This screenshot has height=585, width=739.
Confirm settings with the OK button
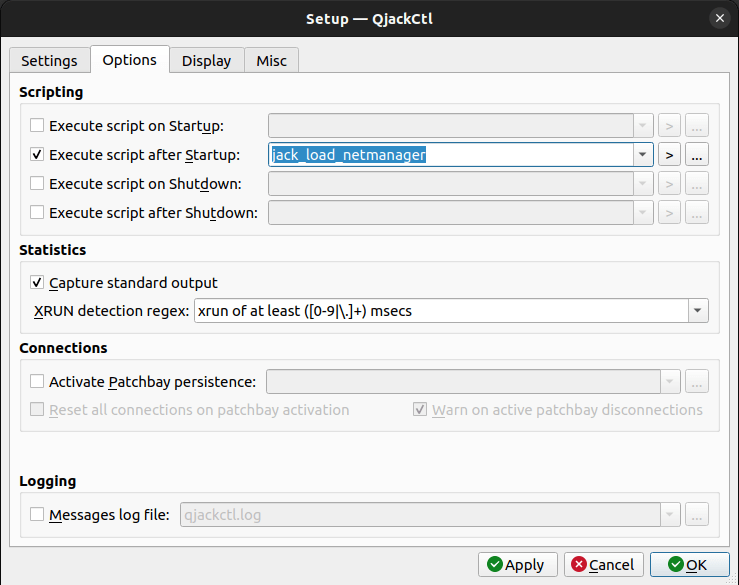tap(689, 565)
